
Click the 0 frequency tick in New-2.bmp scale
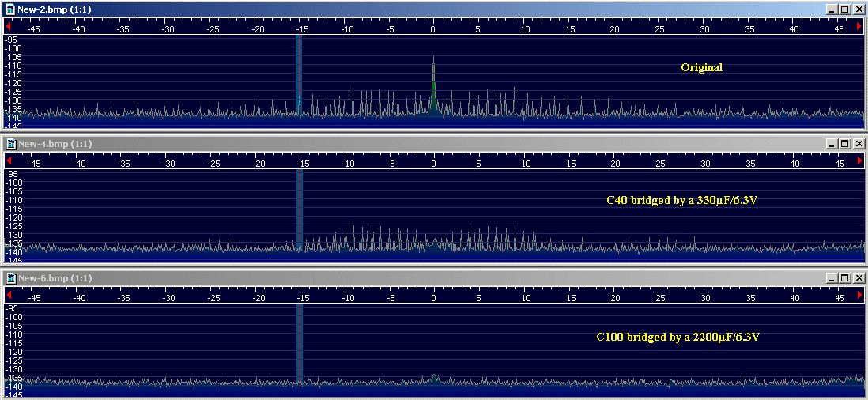[433, 29]
